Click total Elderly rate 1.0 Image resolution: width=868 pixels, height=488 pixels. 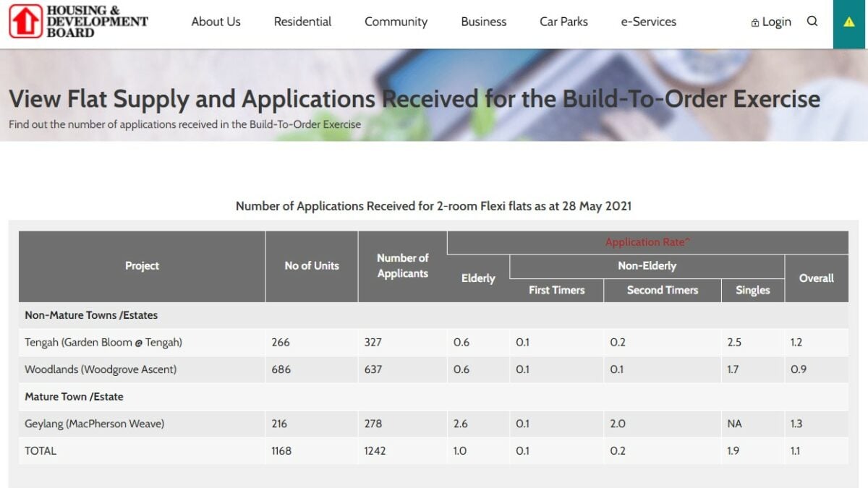(x=460, y=450)
